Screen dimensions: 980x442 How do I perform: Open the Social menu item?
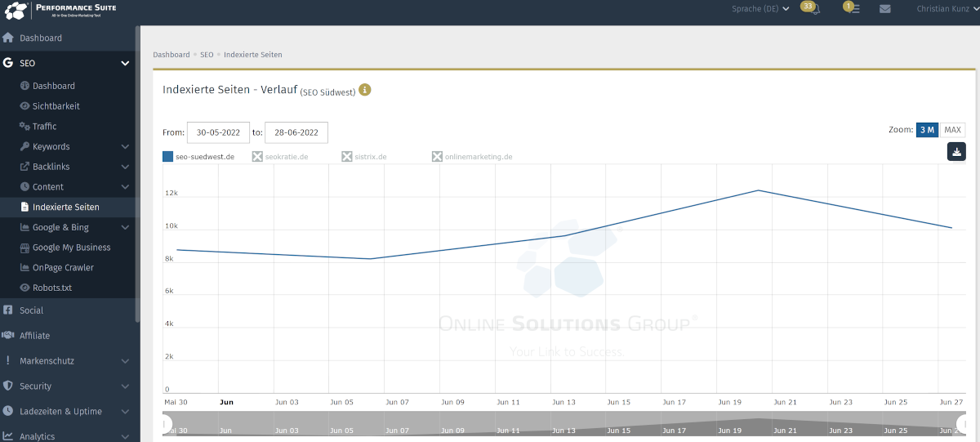(x=31, y=310)
